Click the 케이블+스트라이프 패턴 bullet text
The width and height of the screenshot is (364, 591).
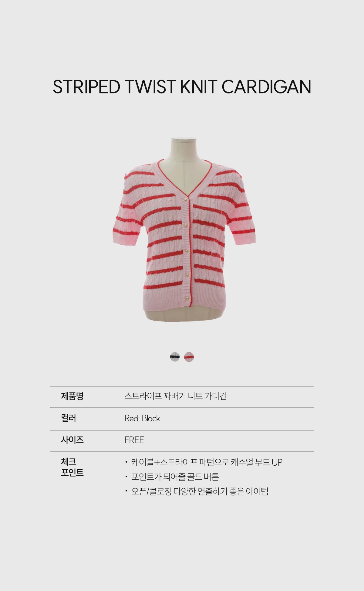coord(207,463)
